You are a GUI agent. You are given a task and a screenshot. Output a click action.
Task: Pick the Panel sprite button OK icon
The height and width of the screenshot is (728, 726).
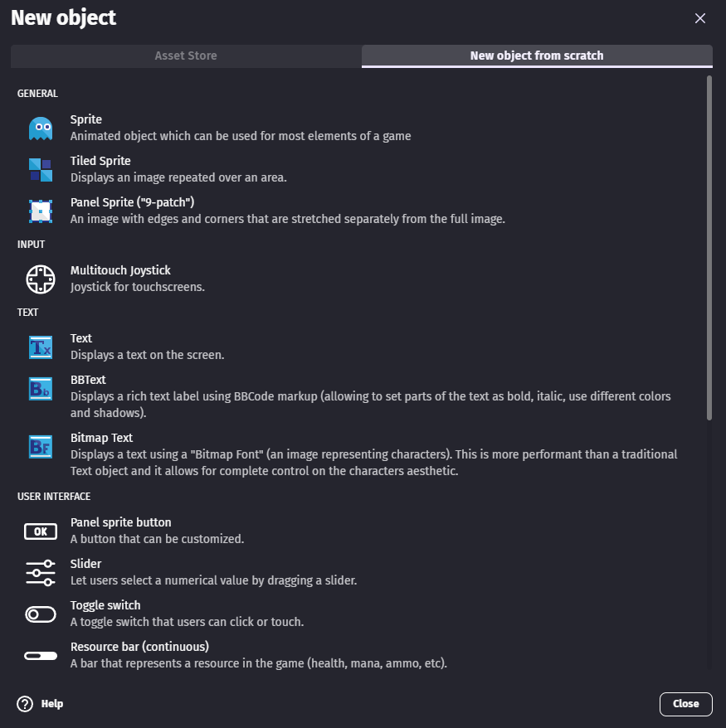pos(40,531)
